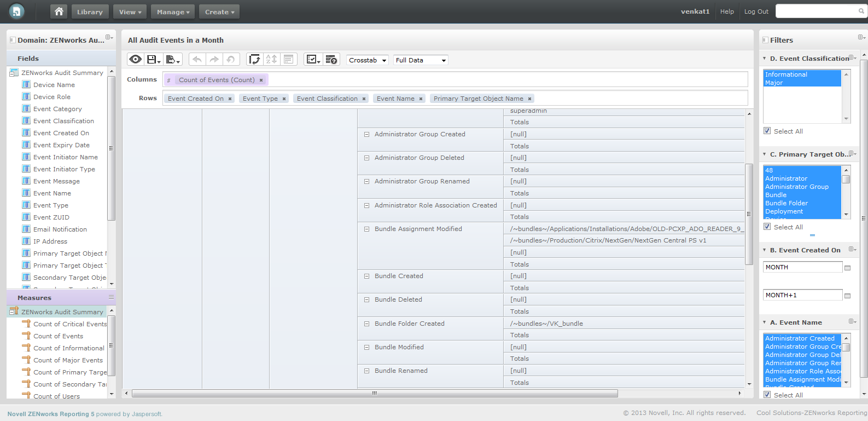This screenshot has height=421, width=868.
Task: Open the Library page
Action: (90, 11)
